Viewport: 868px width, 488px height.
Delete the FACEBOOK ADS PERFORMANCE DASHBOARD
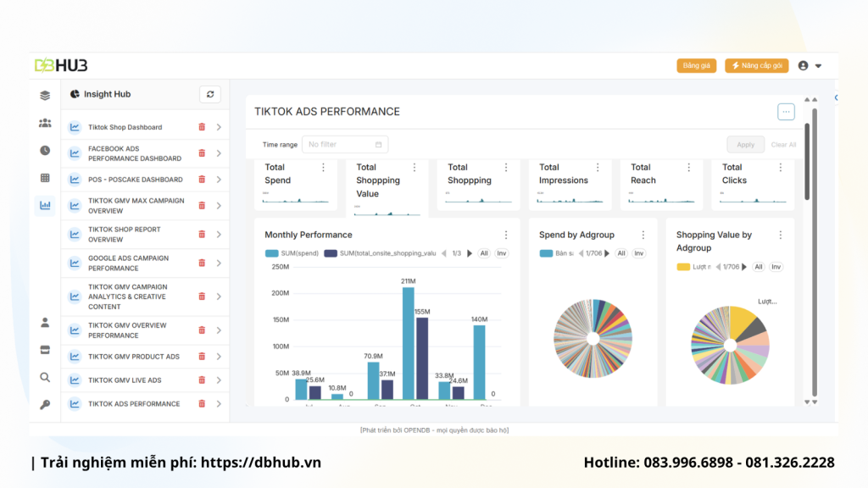(x=201, y=153)
